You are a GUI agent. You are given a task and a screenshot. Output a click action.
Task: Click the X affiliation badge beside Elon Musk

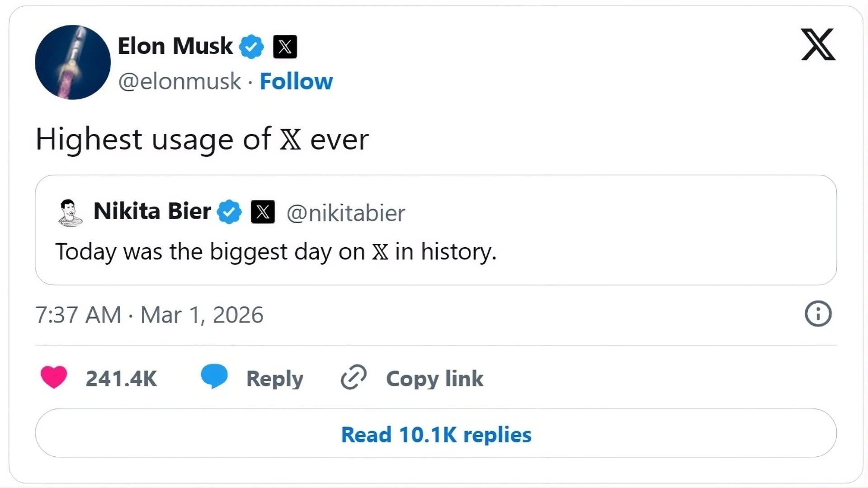tap(285, 47)
